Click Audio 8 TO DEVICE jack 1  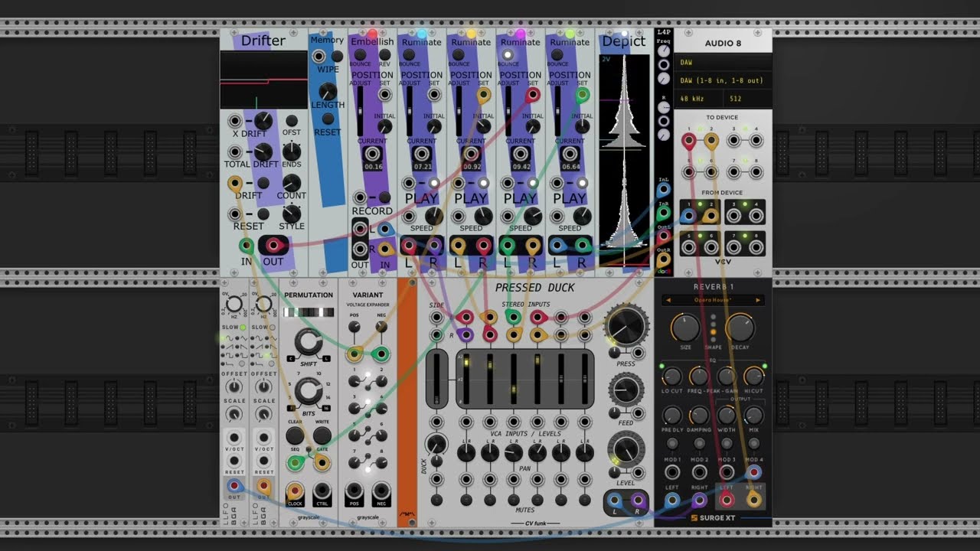pos(689,141)
